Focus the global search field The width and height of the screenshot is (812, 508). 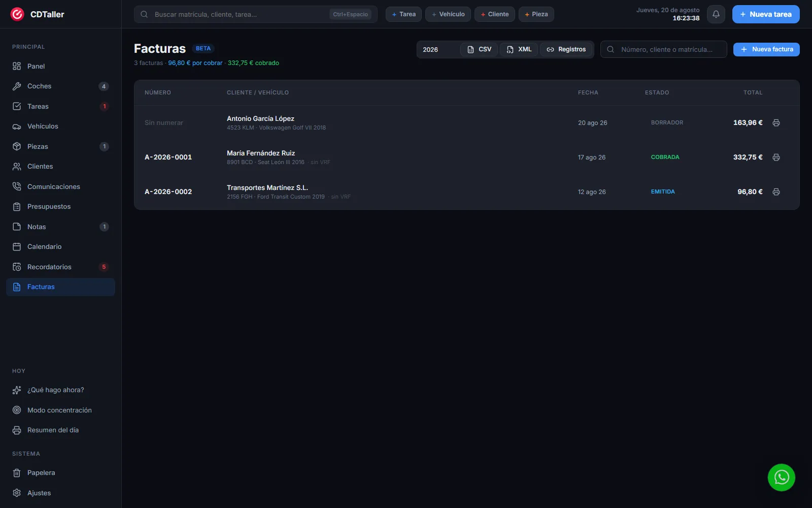(256, 14)
